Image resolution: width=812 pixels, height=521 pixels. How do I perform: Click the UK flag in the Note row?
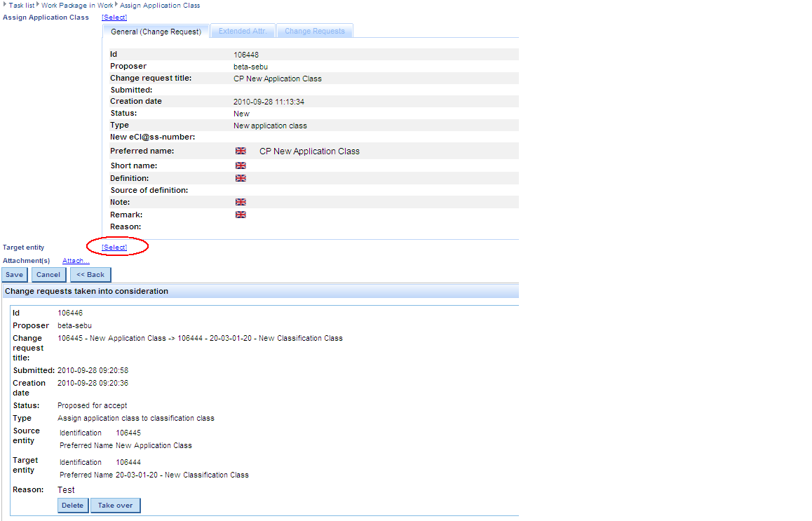(x=241, y=202)
